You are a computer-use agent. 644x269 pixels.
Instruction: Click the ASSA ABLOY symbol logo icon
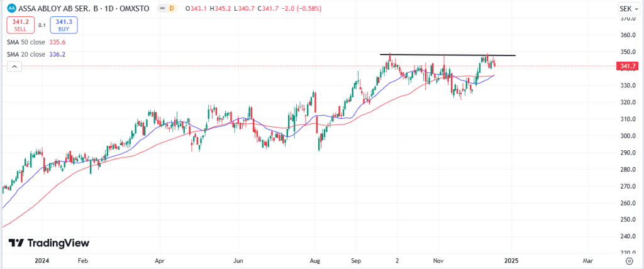[11, 8]
